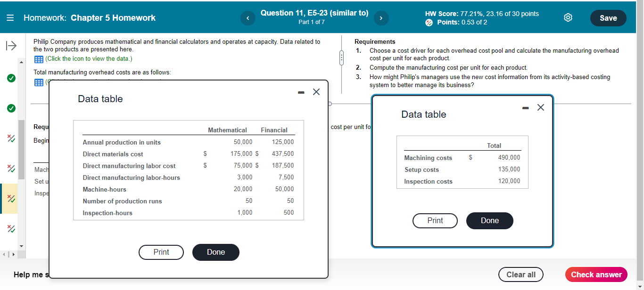644x290 pixels.
Task: Click the Mathematical column header
Action: point(227,130)
